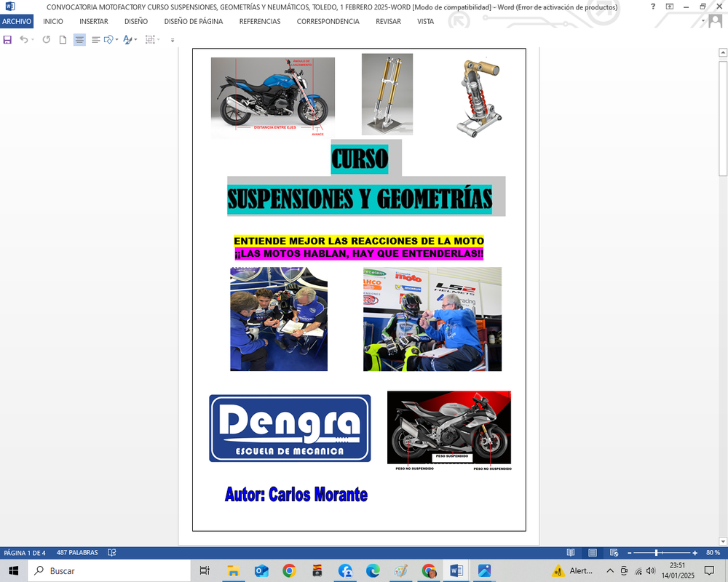Click yellow line ENTIENDE MEJOR LAS REACCIONES

359,241
